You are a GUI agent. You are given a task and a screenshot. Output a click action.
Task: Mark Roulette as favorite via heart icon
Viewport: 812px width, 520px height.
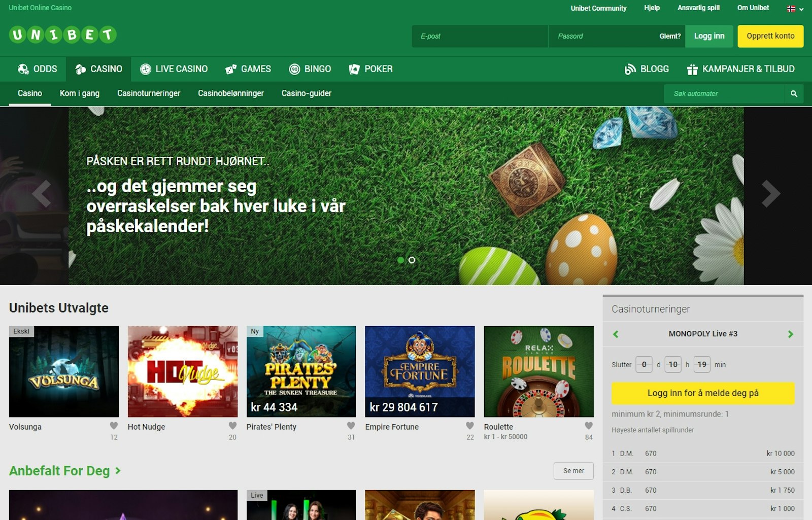pyautogui.click(x=590, y=426)
